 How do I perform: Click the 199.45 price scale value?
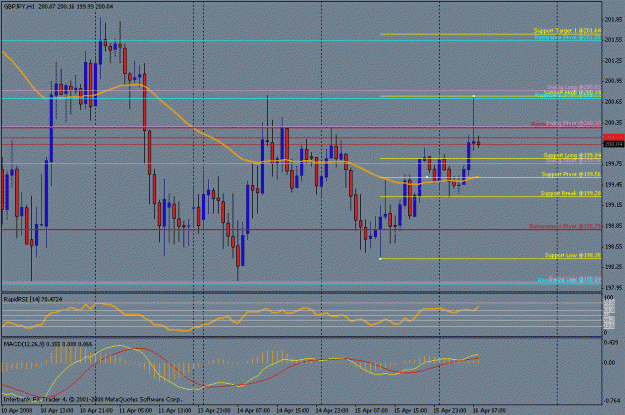point(613,184)
